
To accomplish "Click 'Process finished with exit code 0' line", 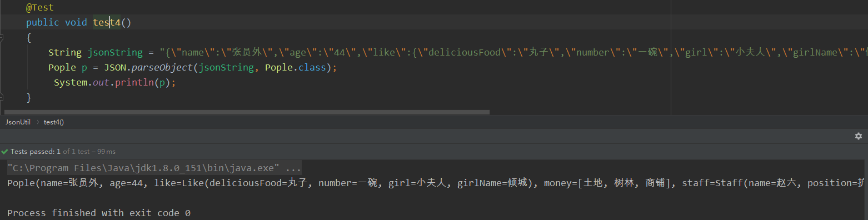I will point(99,213).
